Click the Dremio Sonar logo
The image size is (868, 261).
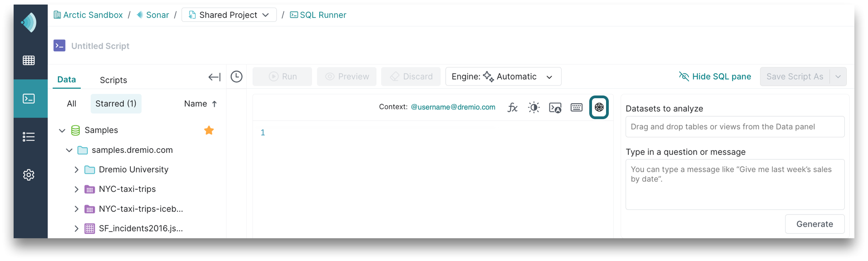pyautogui.click(x=29, y=22)
